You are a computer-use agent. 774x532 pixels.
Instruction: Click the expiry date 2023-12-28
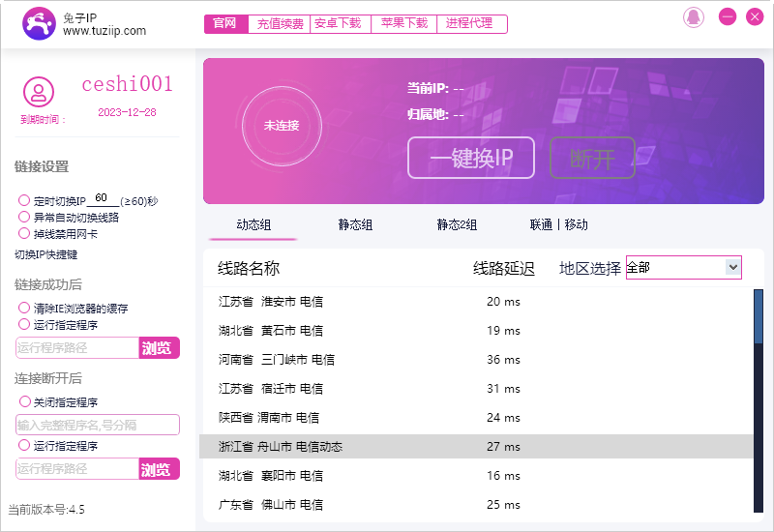127,112
